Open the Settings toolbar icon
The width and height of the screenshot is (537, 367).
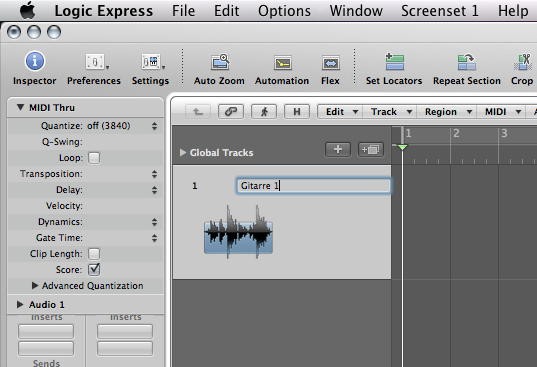pyautogui.click(x=151, y=62)
